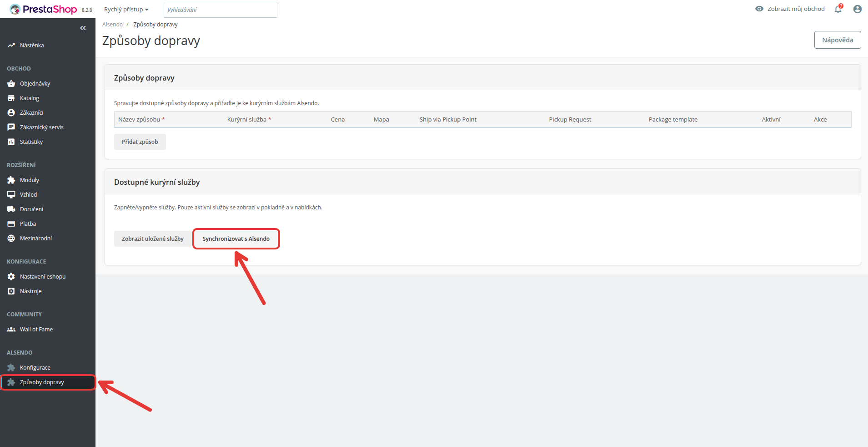Click the Mezinárodní globe icon
Viewport: 868px width, 447px height.
11,239
